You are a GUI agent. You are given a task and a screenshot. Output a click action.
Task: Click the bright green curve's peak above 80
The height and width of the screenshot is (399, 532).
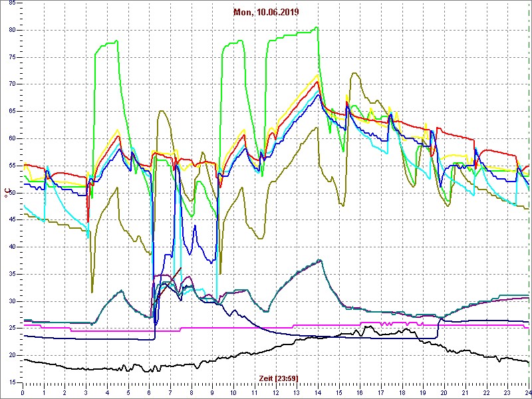coord(317,27)
